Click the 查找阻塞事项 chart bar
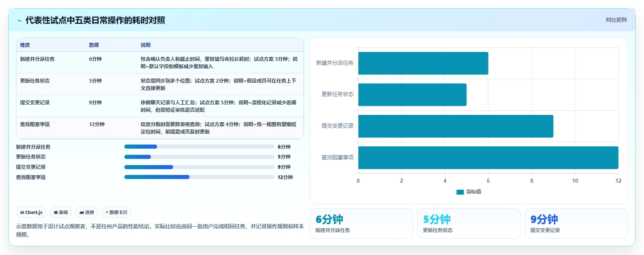644x255 pixels. 488,158
